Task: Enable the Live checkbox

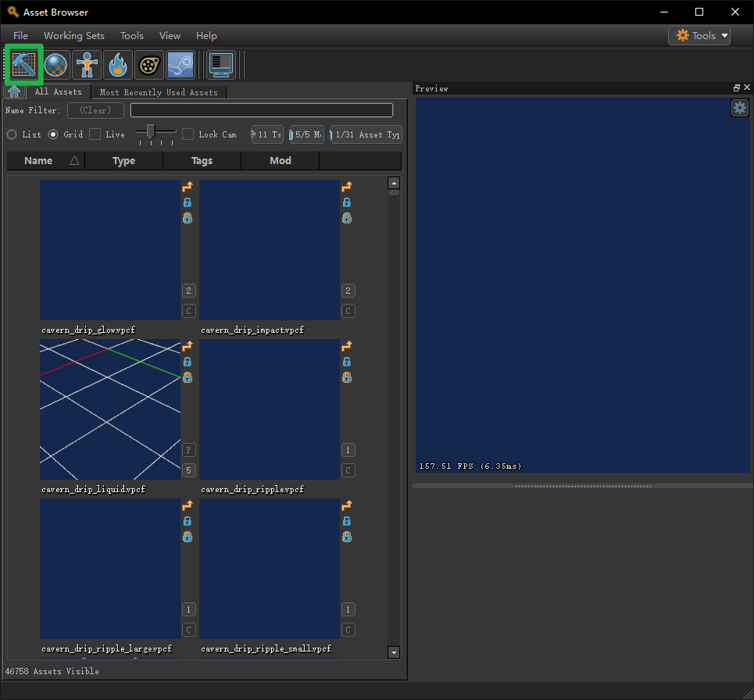Action: (x=95, y=134)
